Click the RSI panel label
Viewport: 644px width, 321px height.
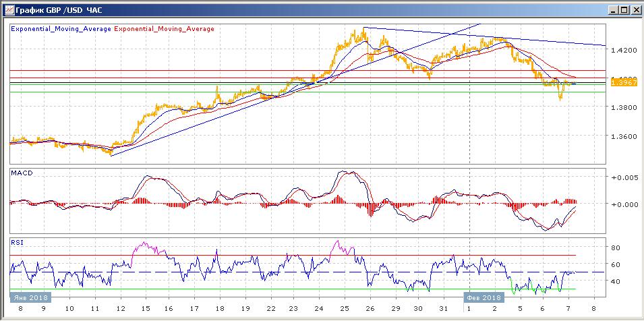click(x=18, y=243)
